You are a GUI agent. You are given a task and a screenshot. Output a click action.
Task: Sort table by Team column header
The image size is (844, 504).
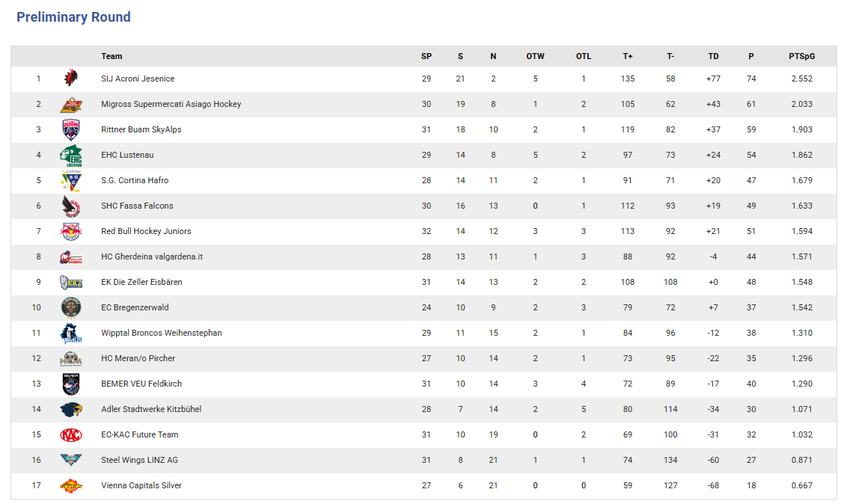coord(111,56)
